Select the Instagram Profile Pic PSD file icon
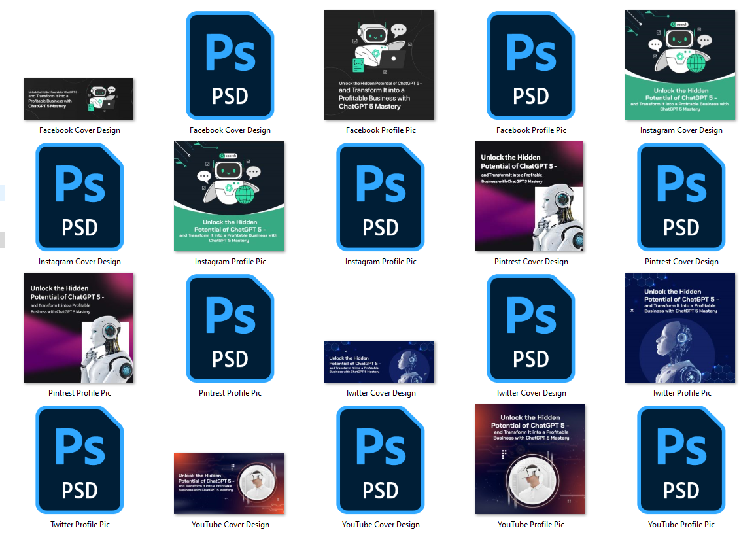The width and height of the screenshot is (756, 537). click(381, 197)
